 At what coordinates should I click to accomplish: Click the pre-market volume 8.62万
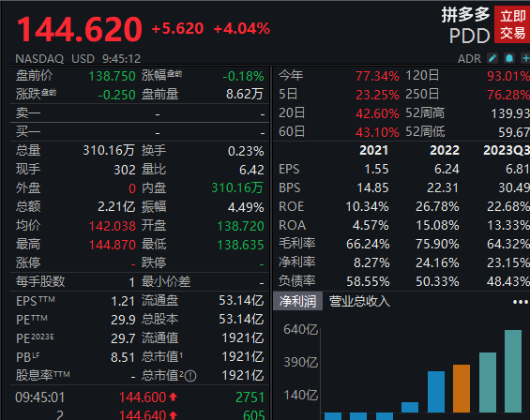245,95
